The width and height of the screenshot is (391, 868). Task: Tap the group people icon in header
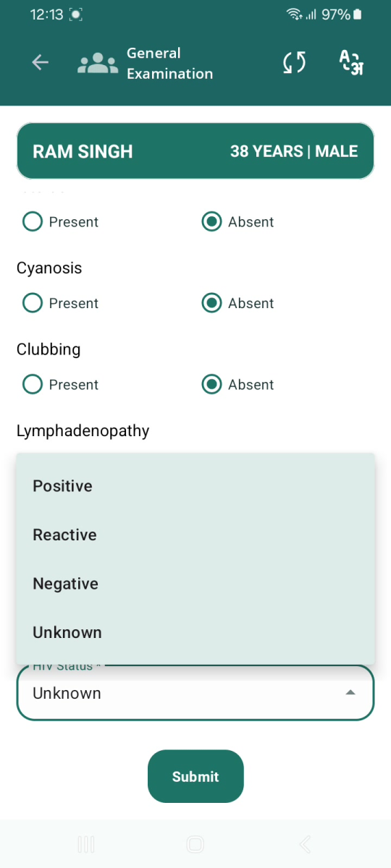(x=98, y=64)
